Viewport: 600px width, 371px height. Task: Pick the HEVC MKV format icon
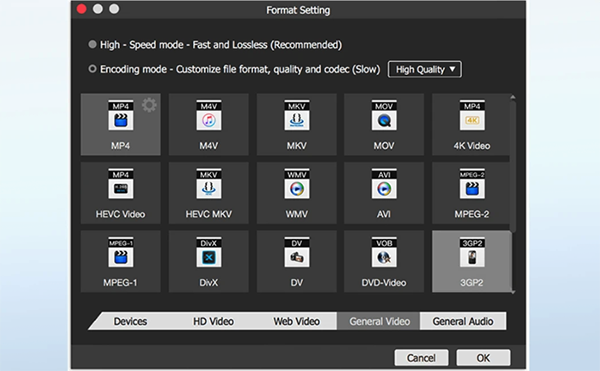pyautogui.click(x=209, y=184)
